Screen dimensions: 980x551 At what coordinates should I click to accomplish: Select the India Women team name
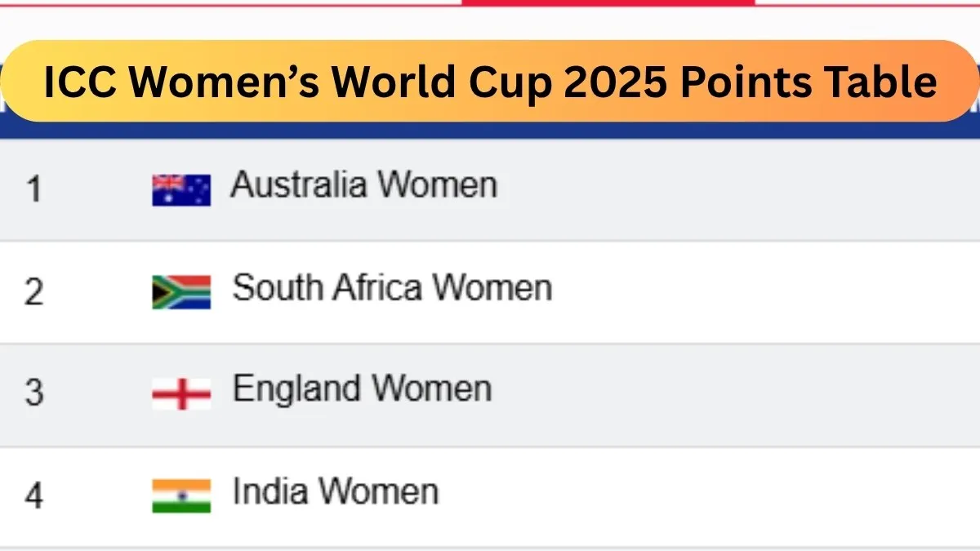pyautogui.click(x=335, y=492)
